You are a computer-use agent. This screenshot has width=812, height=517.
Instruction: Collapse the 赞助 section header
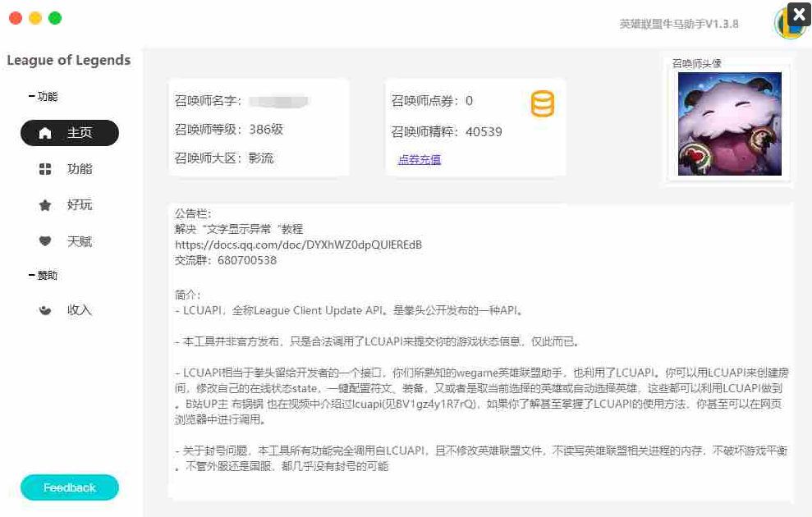43,275
